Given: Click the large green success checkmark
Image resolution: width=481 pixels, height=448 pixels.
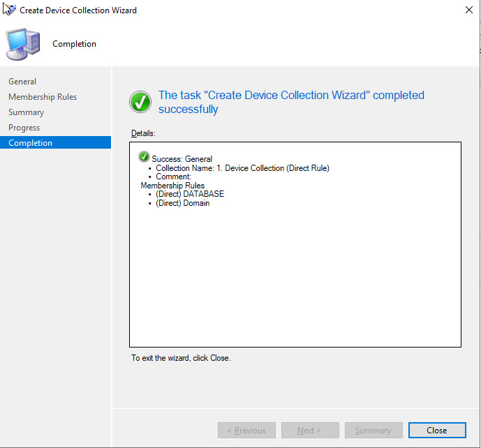Looking at the screenshot, I should click(x=140, y=102).
